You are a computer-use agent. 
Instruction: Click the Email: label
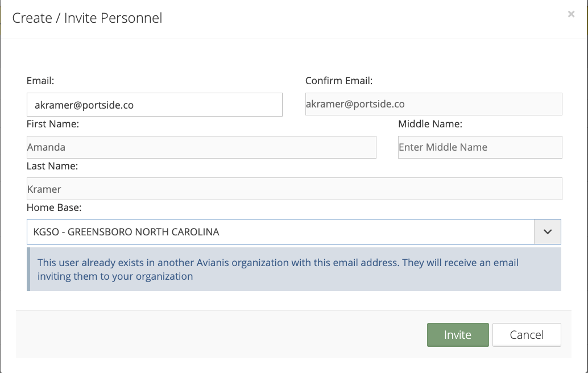(x=40, y=81)
